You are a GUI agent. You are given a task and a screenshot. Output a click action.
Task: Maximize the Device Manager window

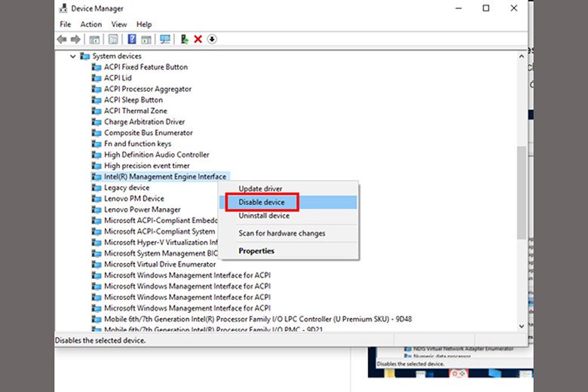point(486,8)
